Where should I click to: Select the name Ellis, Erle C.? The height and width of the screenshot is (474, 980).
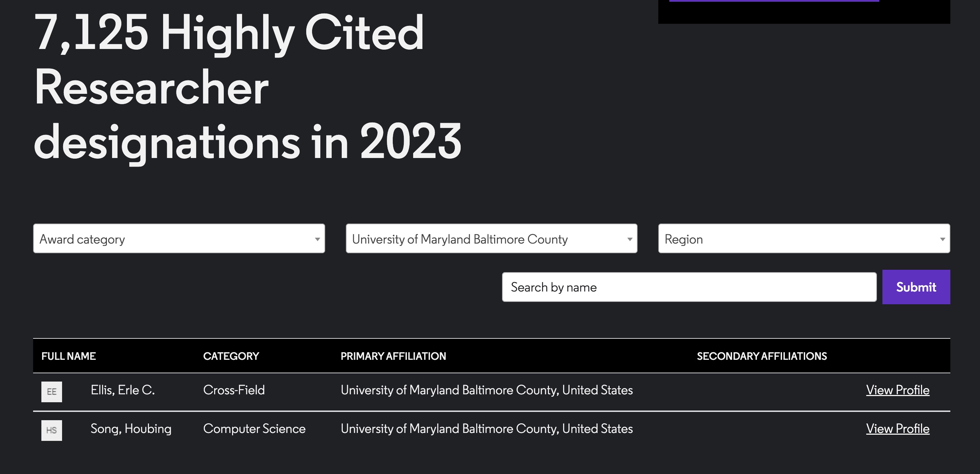coord(122,390)
